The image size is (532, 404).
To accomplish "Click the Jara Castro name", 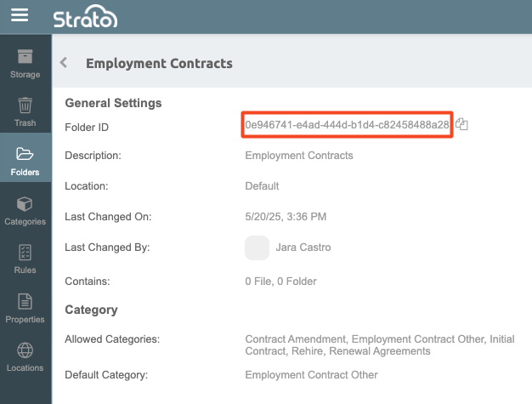I will 303,248.
